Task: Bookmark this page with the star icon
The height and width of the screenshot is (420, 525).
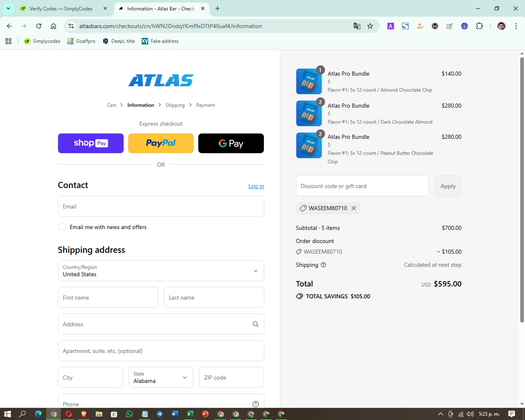Action: [370, 26]
